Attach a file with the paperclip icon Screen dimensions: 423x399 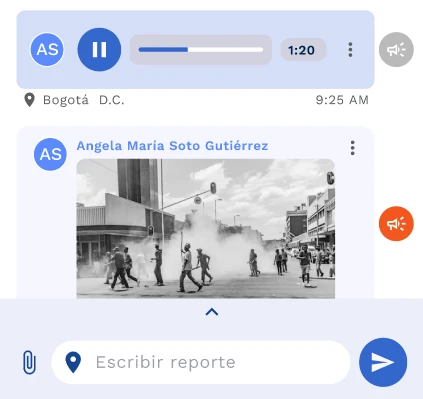pyautogui.click(x=29, y=362)
